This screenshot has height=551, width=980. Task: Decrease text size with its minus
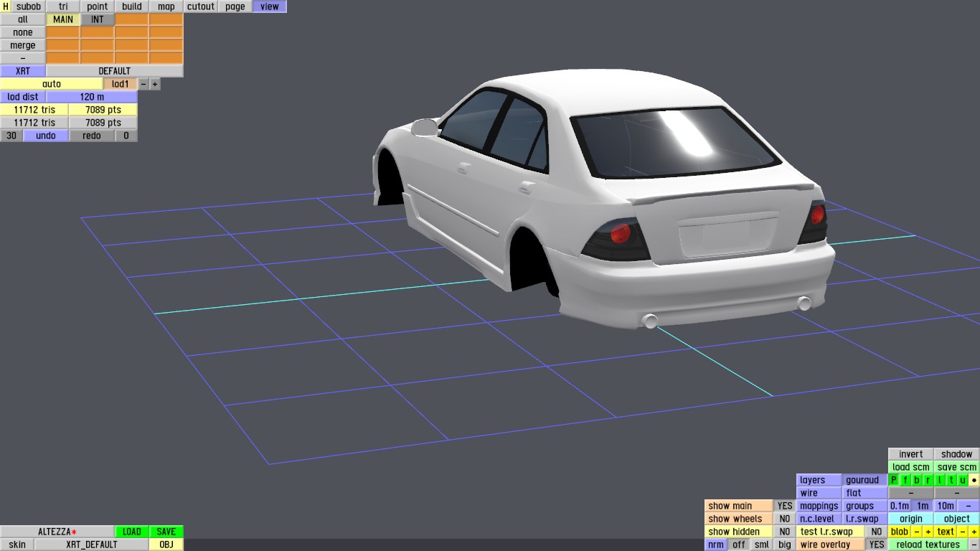[x=963, y=532]
